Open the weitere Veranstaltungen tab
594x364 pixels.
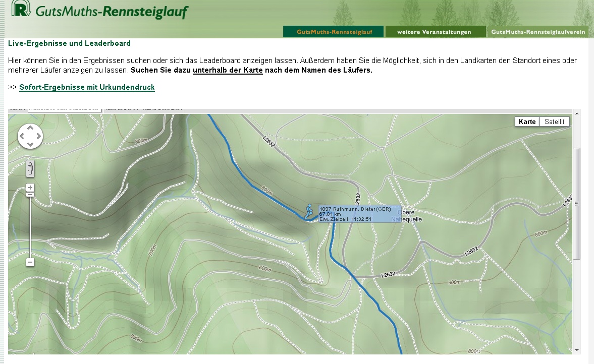tap(435, 32)
